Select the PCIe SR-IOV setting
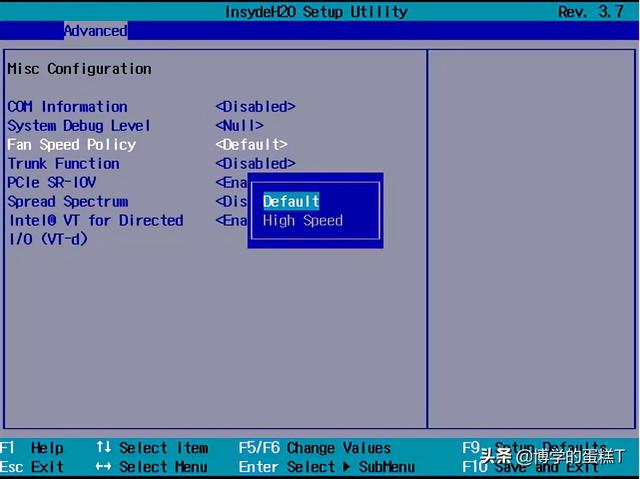This screenshot has height=479, width=640. [51, 183]
